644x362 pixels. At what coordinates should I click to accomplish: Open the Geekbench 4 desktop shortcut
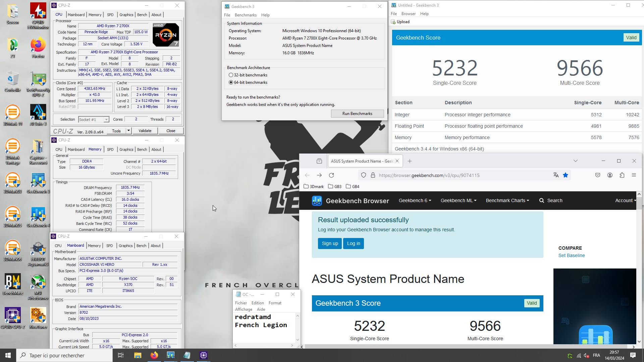pyautogui.click(x=38, y=217)
